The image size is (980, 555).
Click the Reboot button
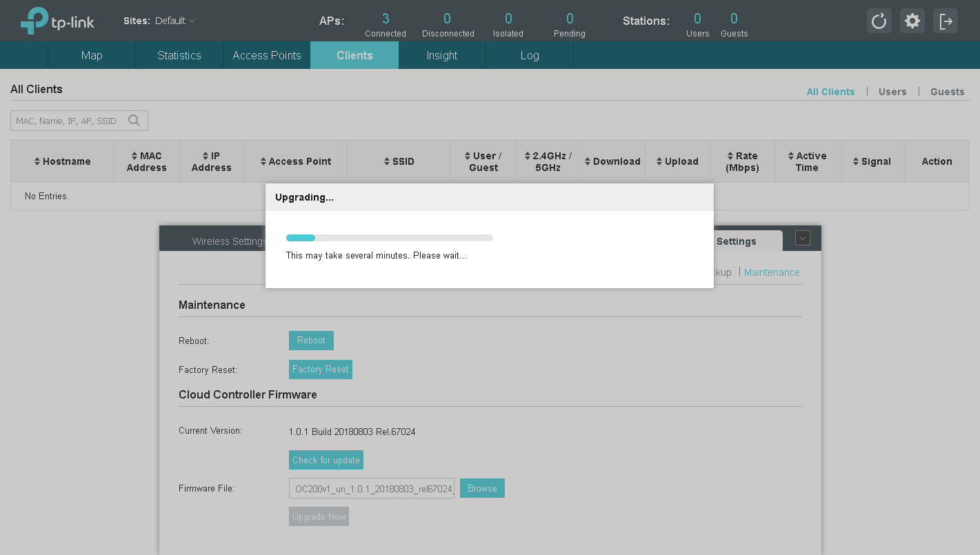[311, 341]
